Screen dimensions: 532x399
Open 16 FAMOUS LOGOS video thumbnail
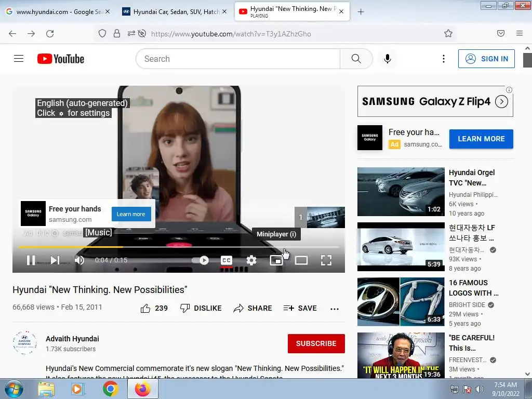pos(401,302)
